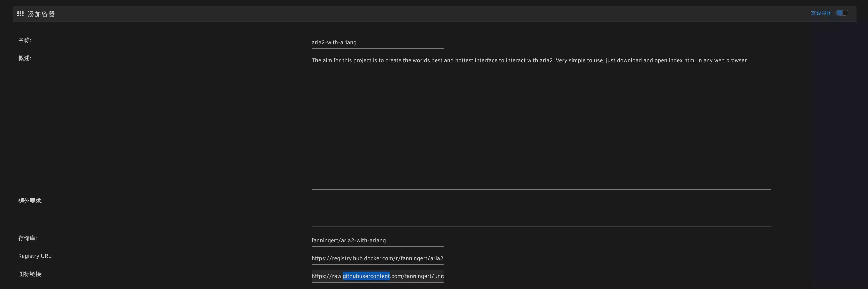Click the highlighted githubusercontent text
The width and height of the screenshot is (868, 289).
tap(366, 276)
